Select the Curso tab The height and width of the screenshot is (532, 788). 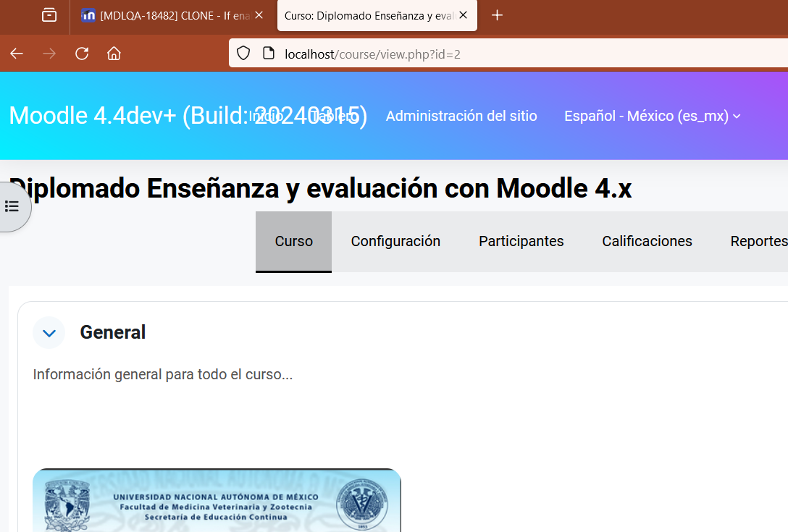(293, 242)
